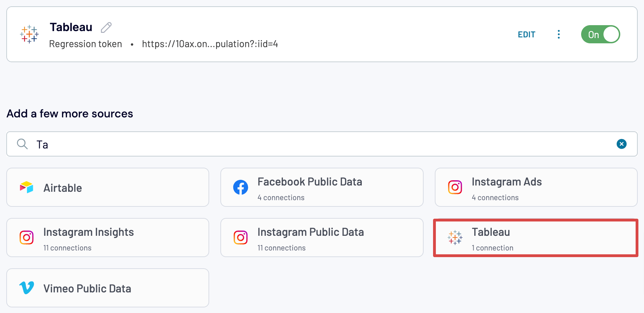The width and height of the screenshot is (644, 313).
Task: Click the Instagram Insights logo icon
Action: pos(27,238)
